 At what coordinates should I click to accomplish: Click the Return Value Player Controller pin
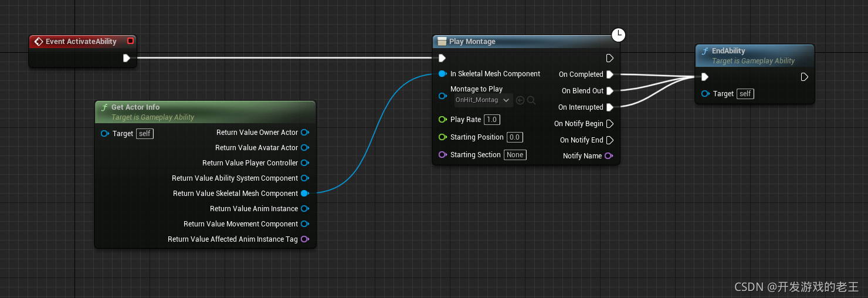(305, 163)
